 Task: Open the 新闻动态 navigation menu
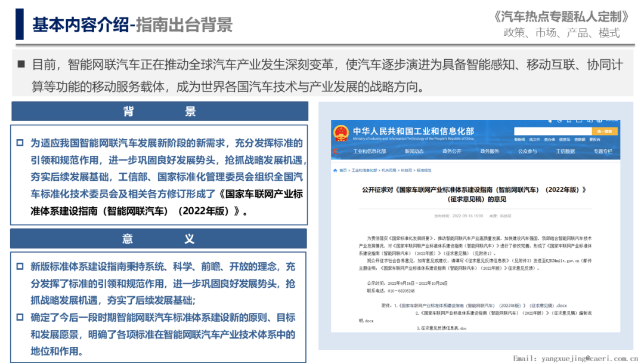point(413,152)
